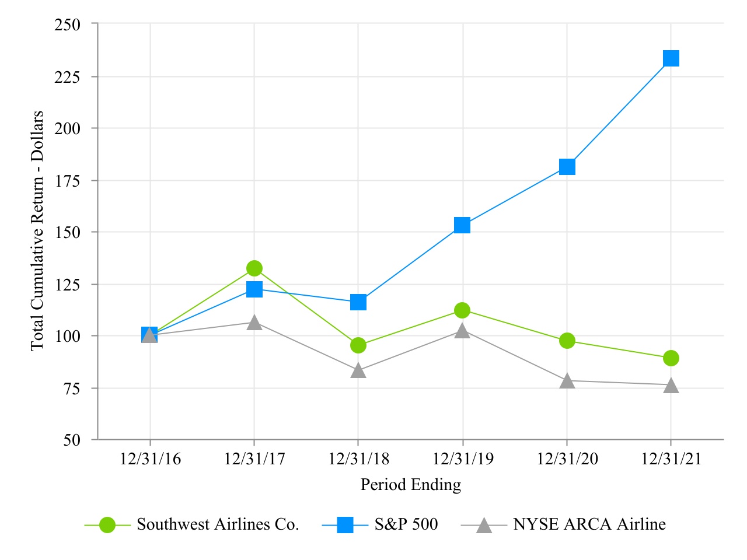Image resolution: width=747 pixels, height=560 pixels.
Task: Click the "NYSE ARCA Airline" legend label
Action: 589,524
